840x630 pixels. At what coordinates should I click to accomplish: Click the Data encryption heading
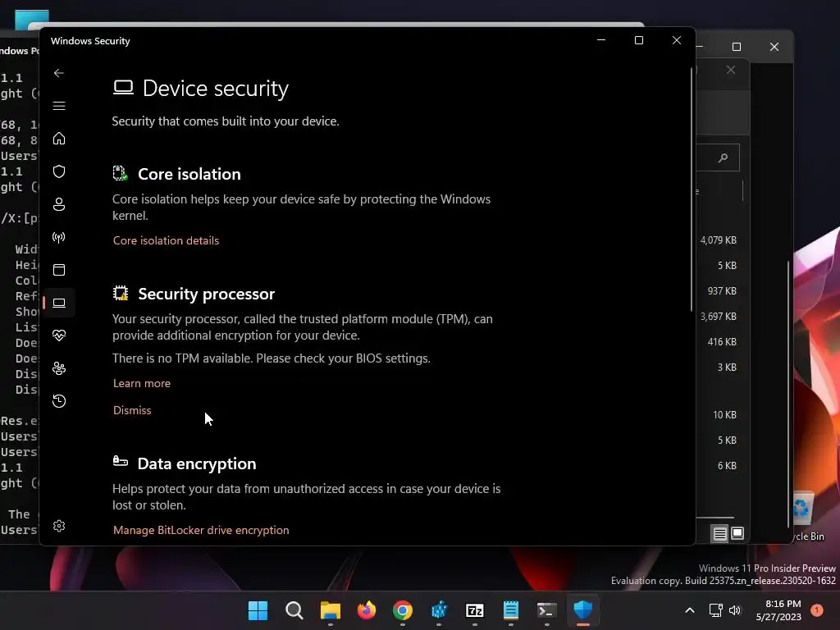197,463
